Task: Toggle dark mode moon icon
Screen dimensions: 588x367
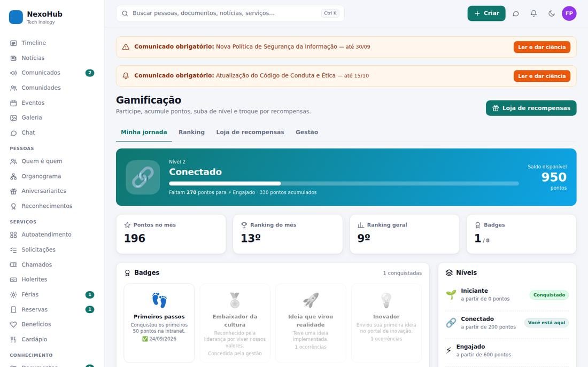Action: (552, 13)
